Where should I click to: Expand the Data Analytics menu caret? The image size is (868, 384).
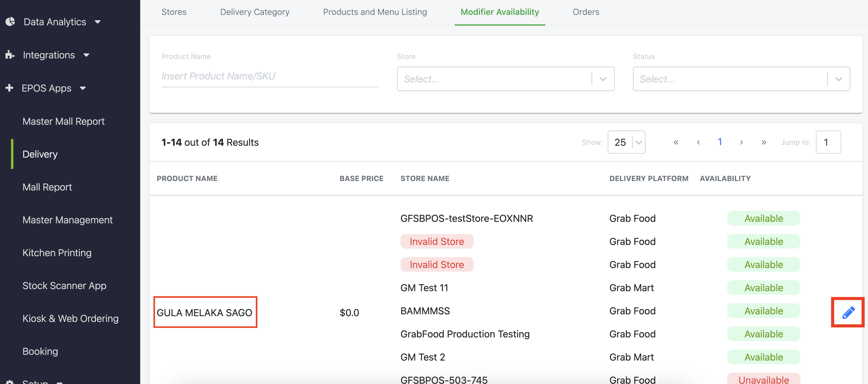(x=98, y=22)
